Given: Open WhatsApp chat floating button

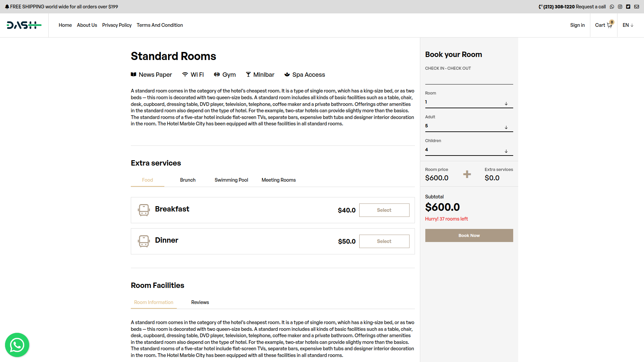Looking at the screenshot, I should tap(17, 345).
